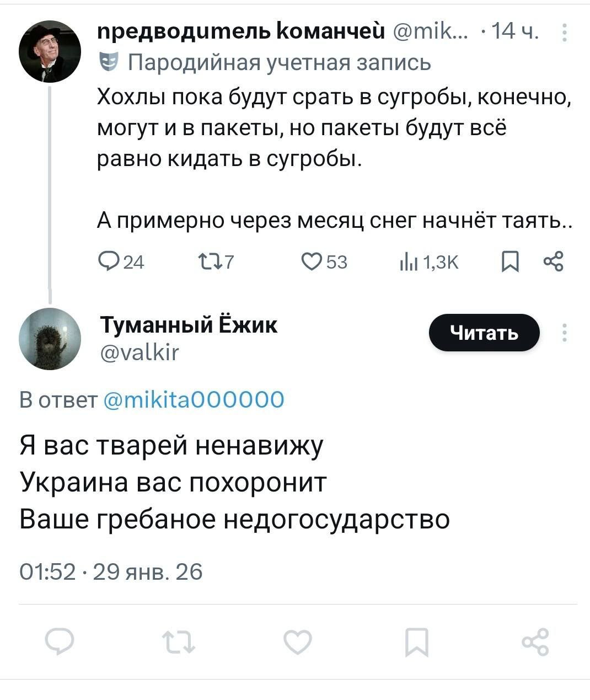Bookmark the Туманный Ёжик tweet
The width and height of the screenshot is (590, 700).
tap(417, 642)
